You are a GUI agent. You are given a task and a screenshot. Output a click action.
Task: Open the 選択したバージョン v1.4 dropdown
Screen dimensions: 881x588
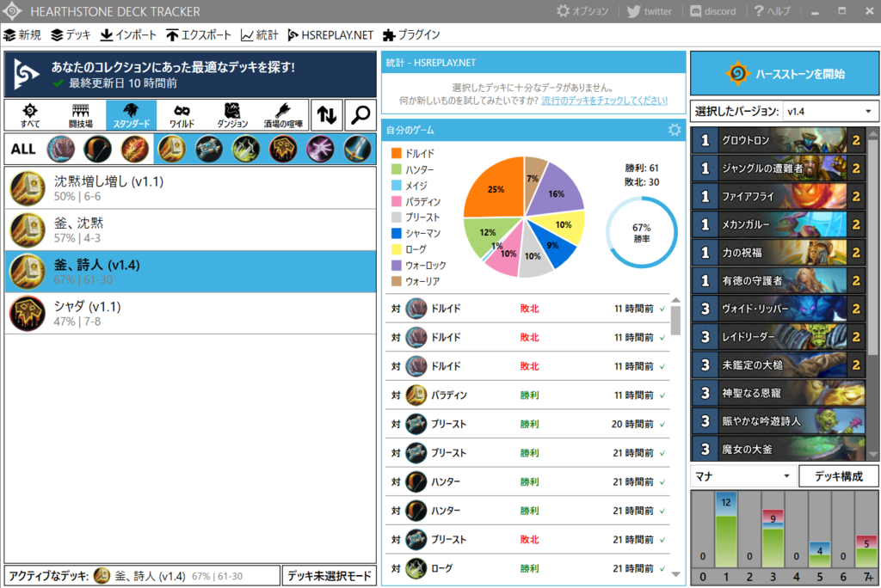tap(830, 111)
